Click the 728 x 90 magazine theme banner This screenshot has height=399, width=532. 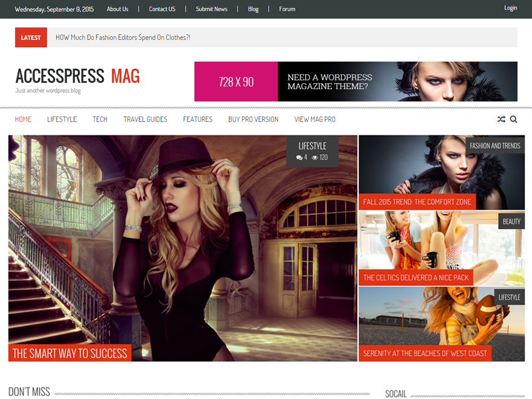tap(356, 82)
